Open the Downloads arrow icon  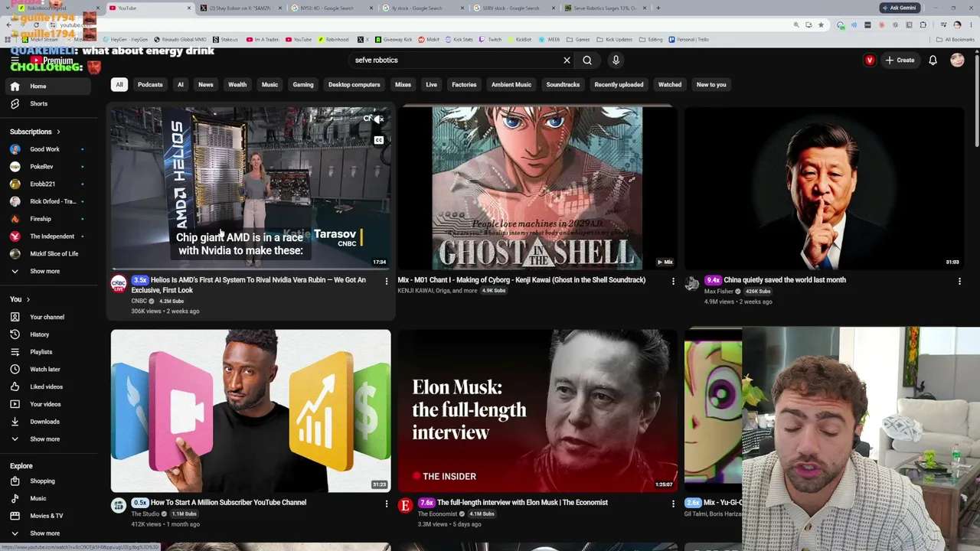[x=15, y=422]
